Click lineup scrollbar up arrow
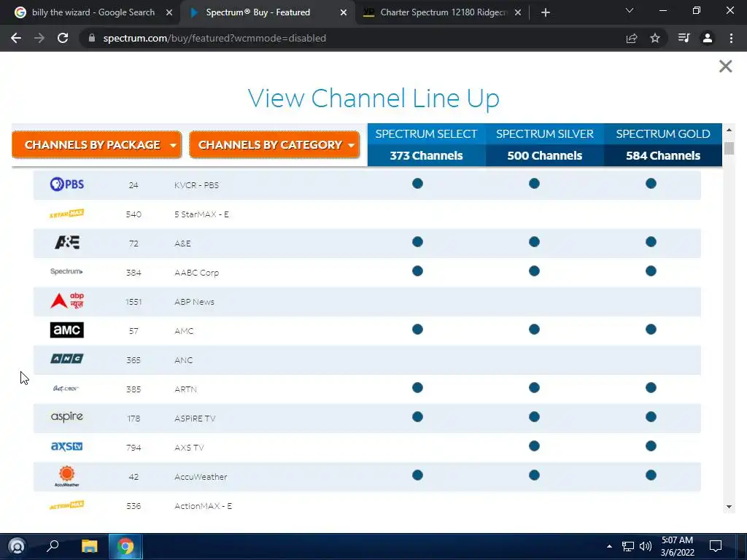Viewport: 747px width, 560px height. point(729,130)
